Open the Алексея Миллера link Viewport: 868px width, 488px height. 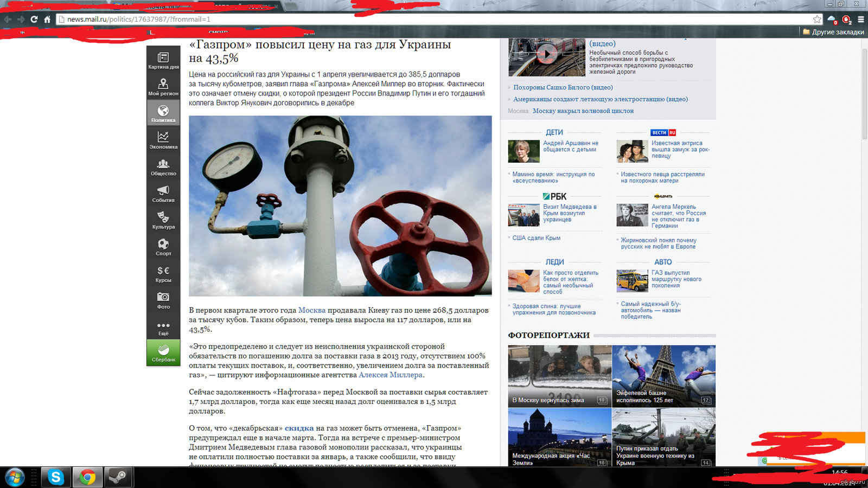tap(391, 375)
